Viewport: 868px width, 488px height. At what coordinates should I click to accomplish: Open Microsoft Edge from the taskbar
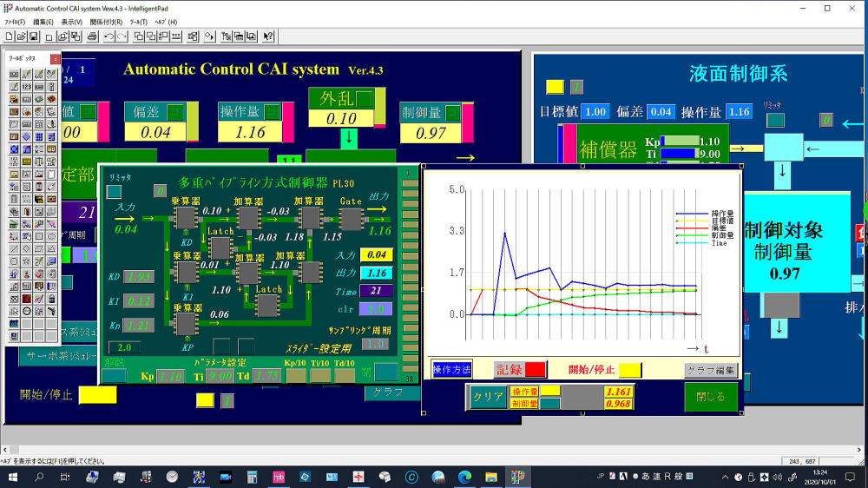tap(464, 477)
